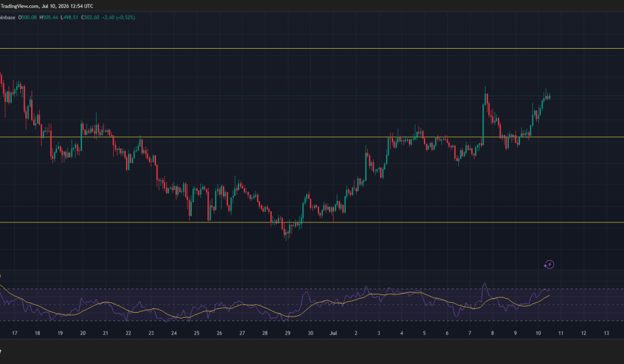Click date label 25 on time axis
Image resolution: width=624 pixels, height=364 pixels.
[196, 333]
